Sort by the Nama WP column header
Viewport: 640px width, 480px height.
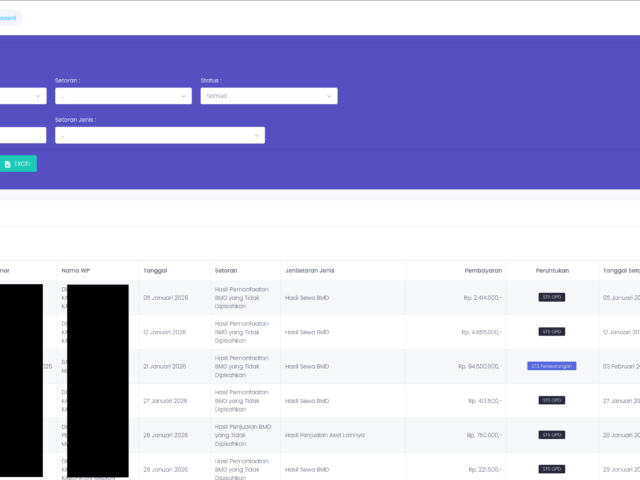pyautogui.click(x=76, y=271)
